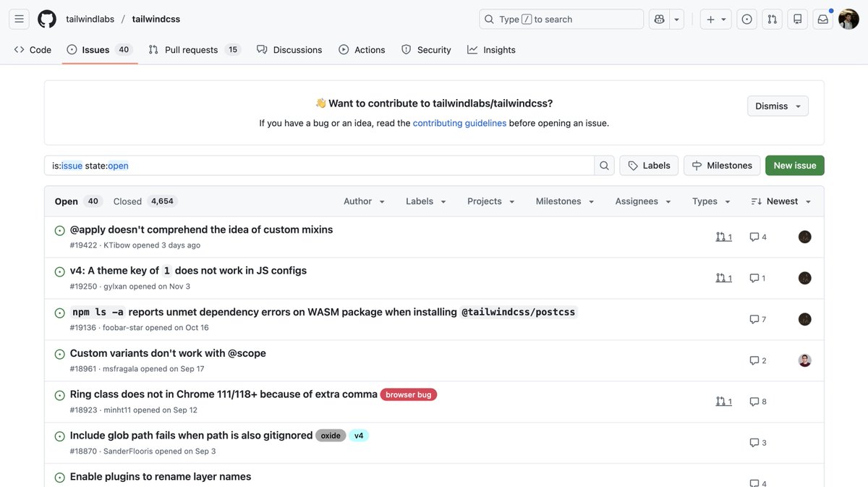Viewport: 868px width, 487px height.
Task: Click the 'v4' label
Action: pos(359,436)
